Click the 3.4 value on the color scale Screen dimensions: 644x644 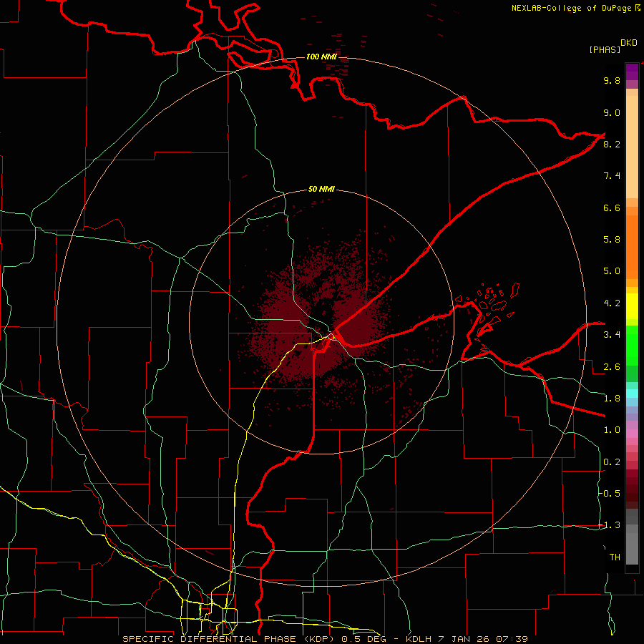pyautogui.click(x=612, y=335)
